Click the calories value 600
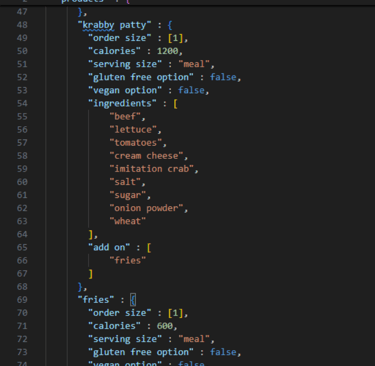Viewport: 375px width, 366px height. [165, 326]
